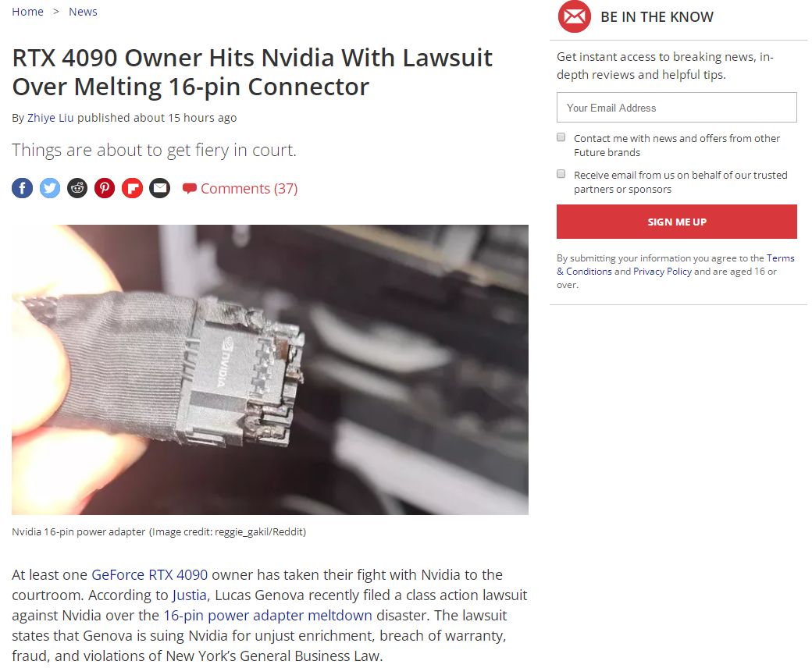Screen dimensions: 812x668
Task: Open the comments speech bubble icon
Action: 190,188
